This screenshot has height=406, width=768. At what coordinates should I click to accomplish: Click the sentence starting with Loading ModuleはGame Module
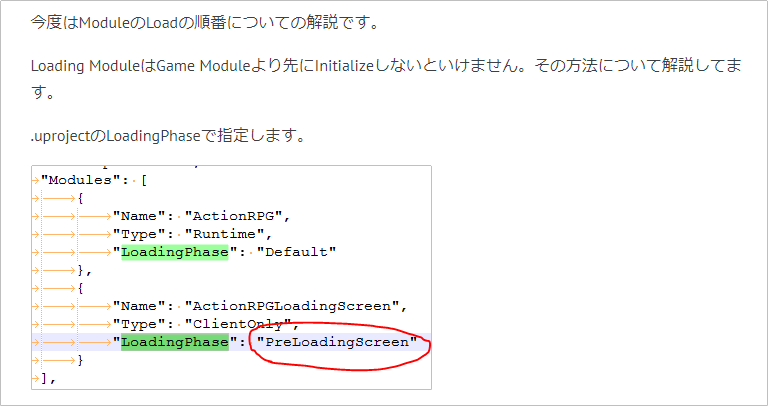click(x=385, y=79)
